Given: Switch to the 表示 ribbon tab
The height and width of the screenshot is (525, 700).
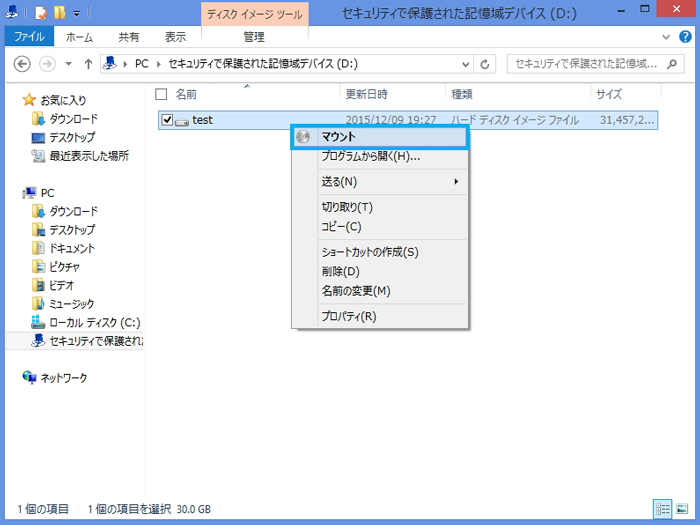Looking at the screenshot, I should (175, 37).
